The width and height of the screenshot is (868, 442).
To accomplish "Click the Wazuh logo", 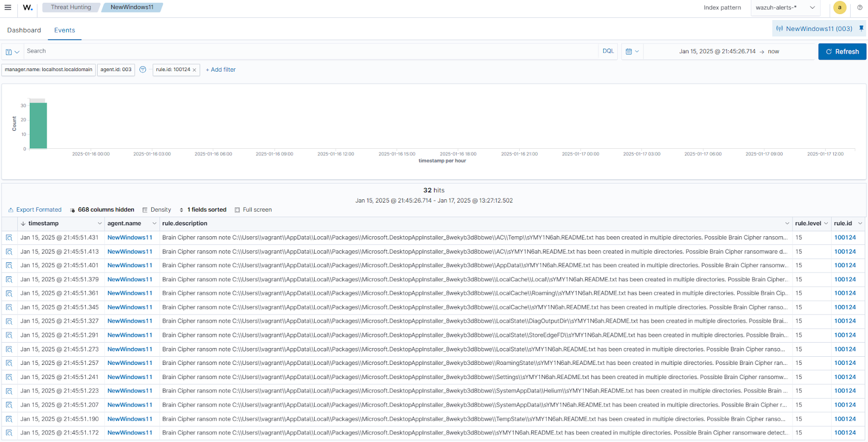I will pos(28,8).
